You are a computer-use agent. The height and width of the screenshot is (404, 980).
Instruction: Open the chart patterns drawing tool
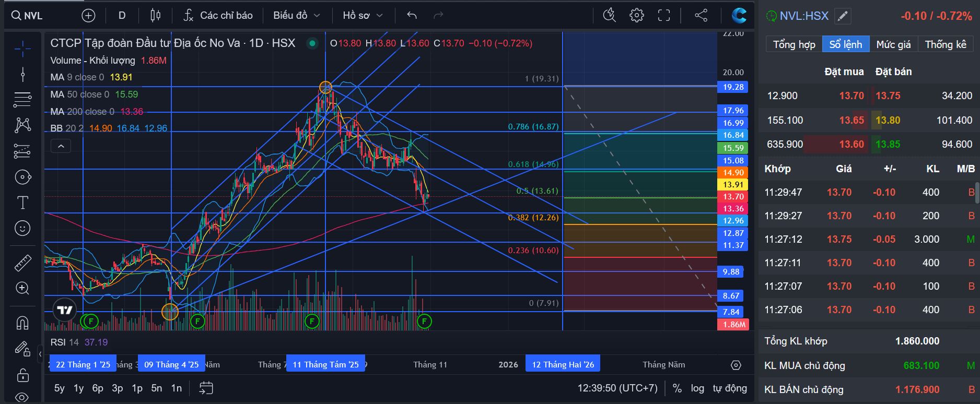(x=22, y=125)
